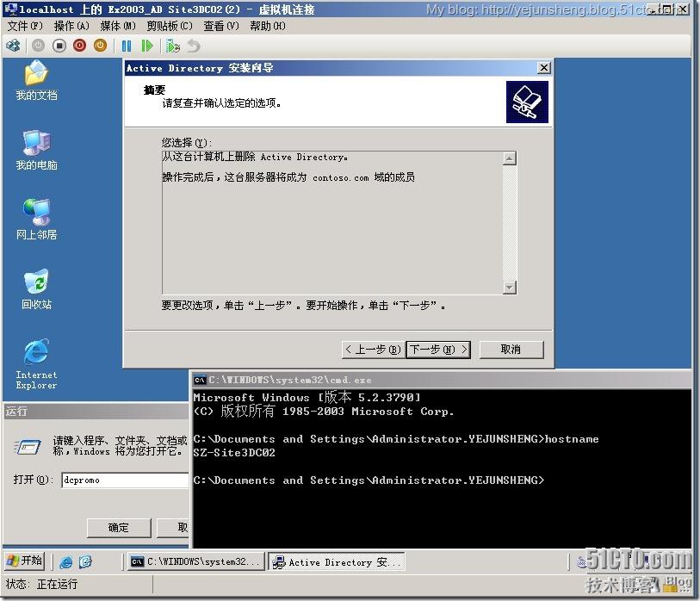Select 我的电脑 desktop icon
This screenshot has width=700, height=601.
coord(36,151)
